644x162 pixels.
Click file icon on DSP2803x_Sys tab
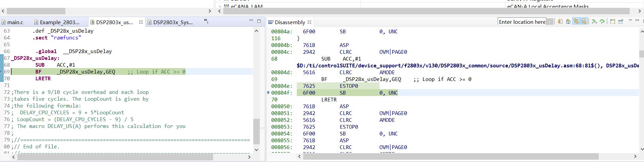(x=149, y=22)
